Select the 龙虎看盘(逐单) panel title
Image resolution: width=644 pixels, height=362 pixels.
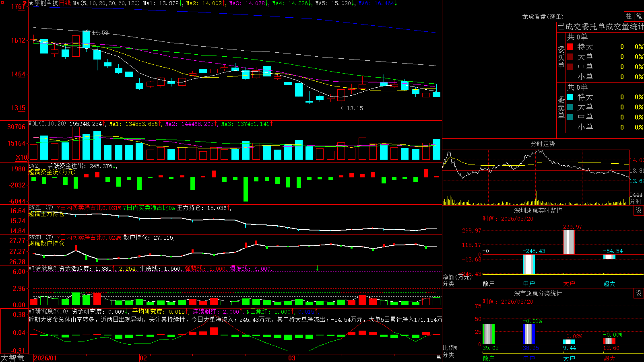tap(543, 16)
